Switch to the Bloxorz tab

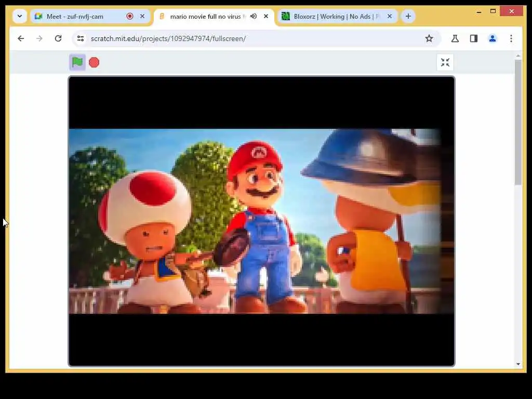(x=338, y=16)
